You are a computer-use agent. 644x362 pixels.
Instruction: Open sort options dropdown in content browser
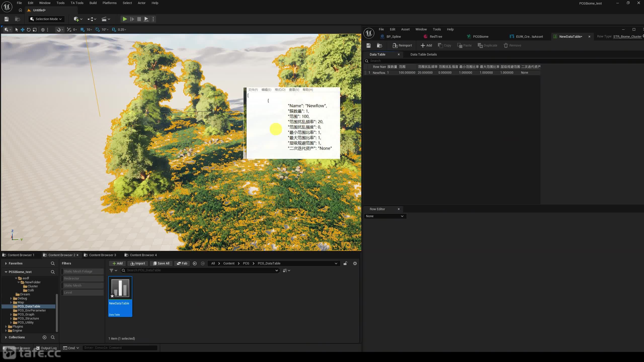click(287, 270)
